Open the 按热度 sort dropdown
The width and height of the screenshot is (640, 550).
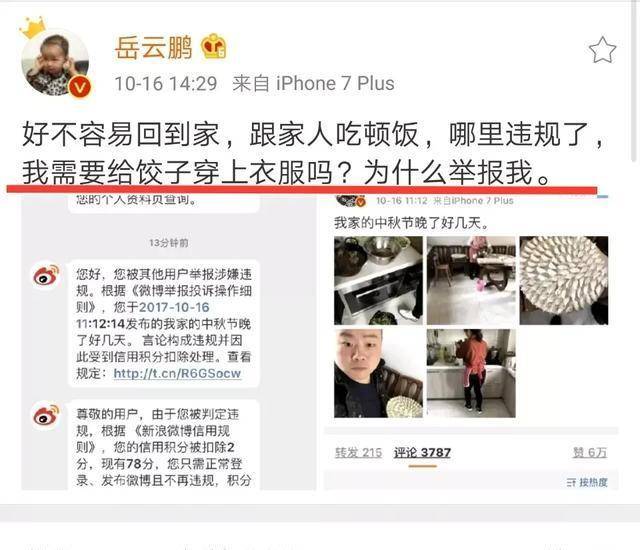587,483
